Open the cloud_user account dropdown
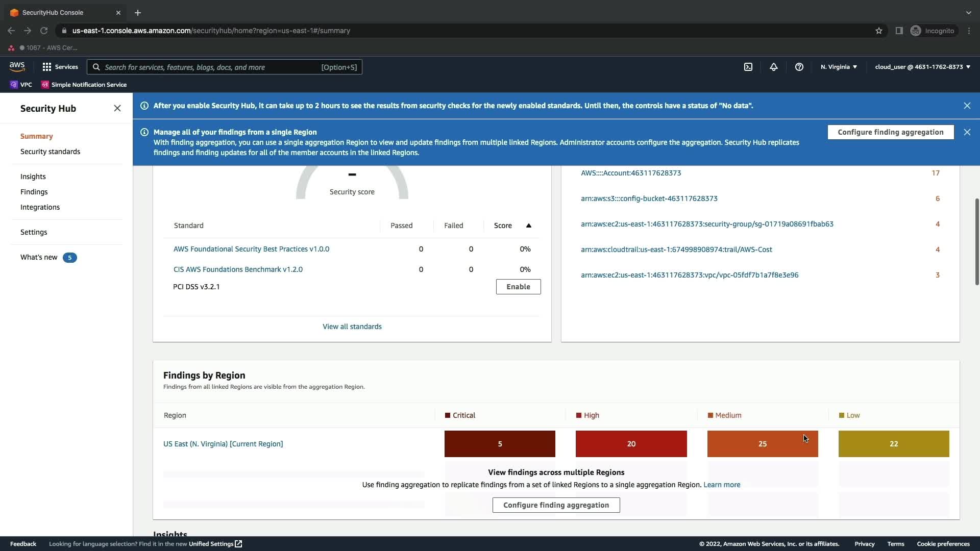The width and height of the screenshot is (980, 551). (922, 67)
